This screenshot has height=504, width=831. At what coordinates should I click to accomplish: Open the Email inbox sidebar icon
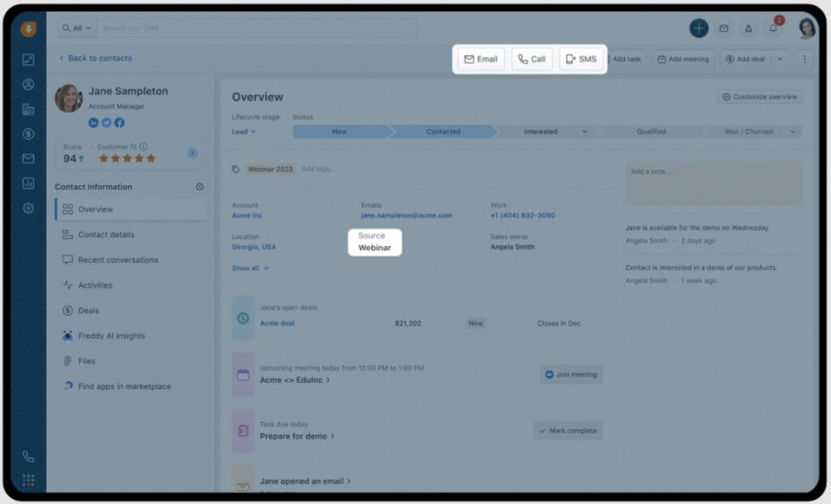(28, 157)
